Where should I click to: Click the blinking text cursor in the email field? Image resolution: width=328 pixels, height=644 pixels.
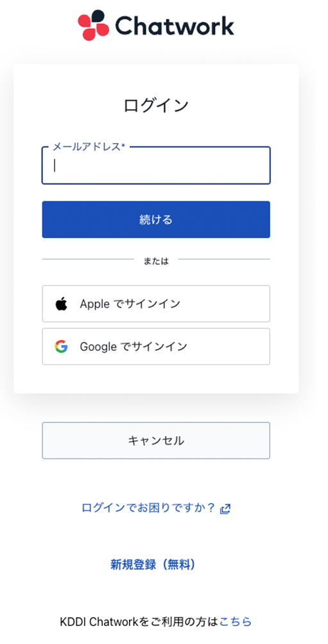click(x=55, y=165)
